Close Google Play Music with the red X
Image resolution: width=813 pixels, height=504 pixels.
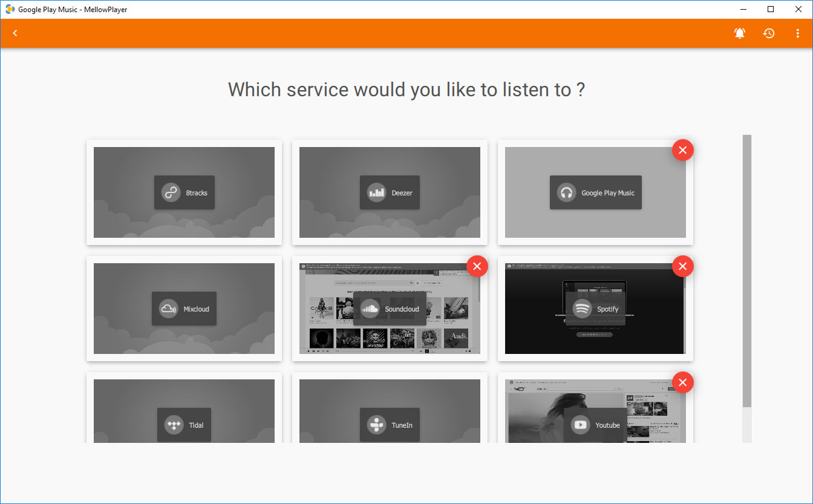(682, 150)
